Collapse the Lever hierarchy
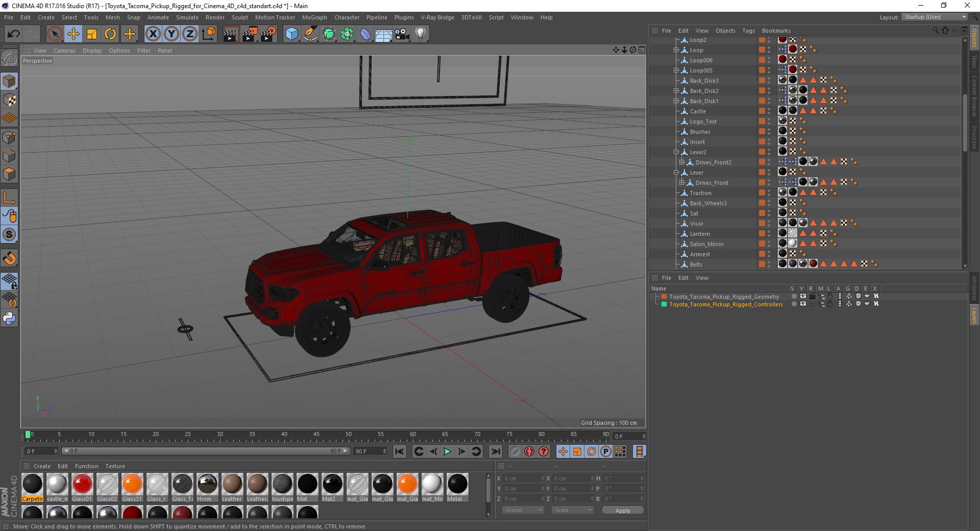980x531 pixels. [x=676, y=173]
